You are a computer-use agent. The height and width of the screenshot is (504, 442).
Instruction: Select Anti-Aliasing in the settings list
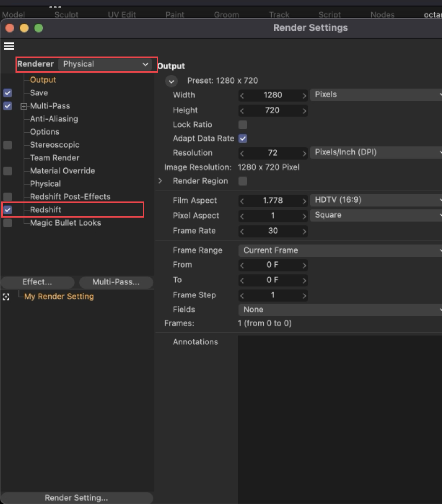tap(54, 119)
